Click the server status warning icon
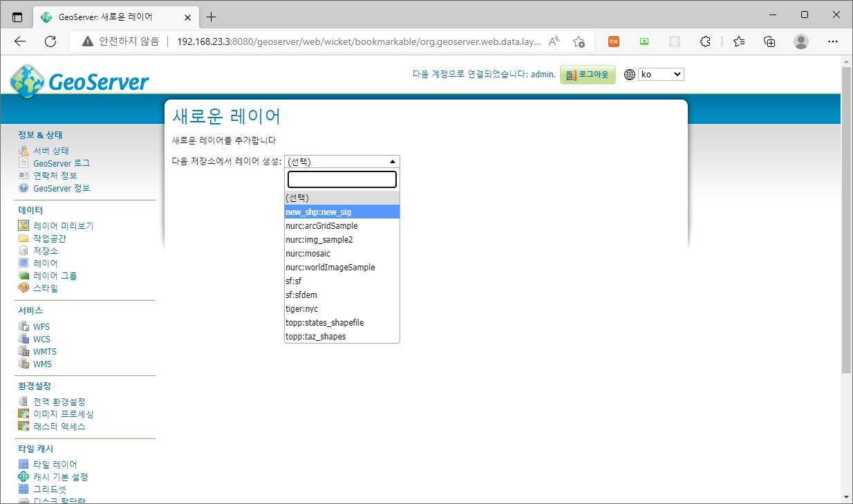Screen dimensions: 853x504 (24, 151)
